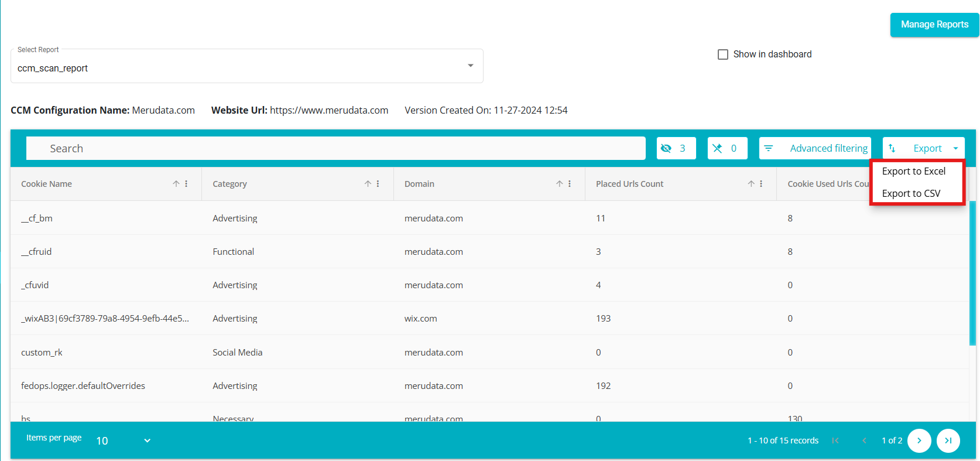Image resolution: width=980 pixels, height=461 pixels.
Task: Click the Manage Reports button
Action: (x=934, y=25)
